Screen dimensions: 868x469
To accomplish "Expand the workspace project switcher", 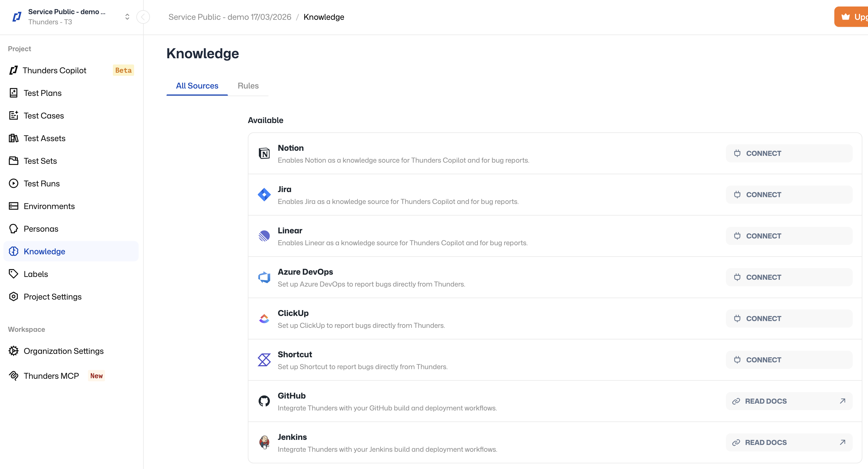I will click(x=127, y=17).
